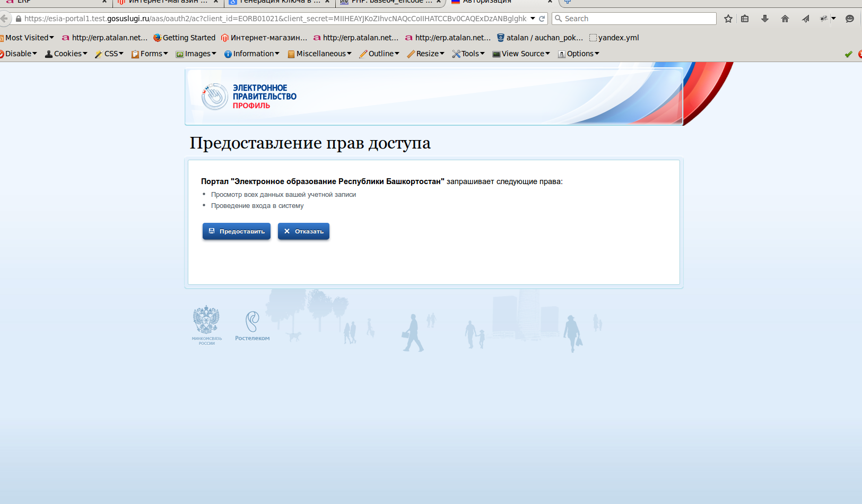Click the Отказать button
862x504 pixels.
click(x=303, y=231)
